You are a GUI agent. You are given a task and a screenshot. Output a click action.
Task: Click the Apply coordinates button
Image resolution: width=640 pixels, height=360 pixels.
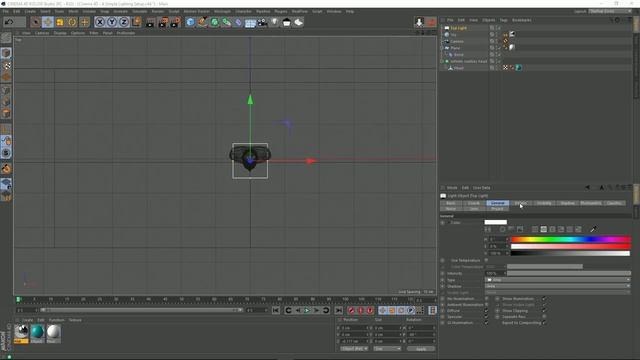click(x=421, y=349)
